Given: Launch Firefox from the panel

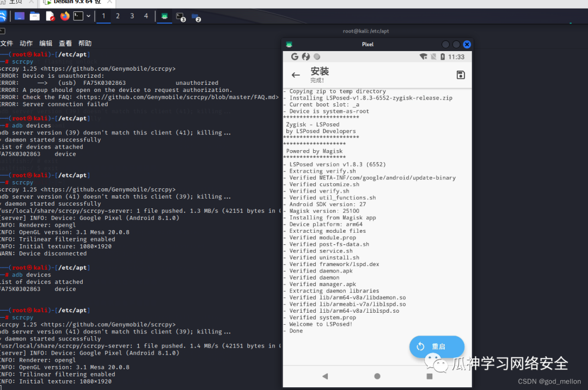Looking at the screenshot, I should point(65,16).
